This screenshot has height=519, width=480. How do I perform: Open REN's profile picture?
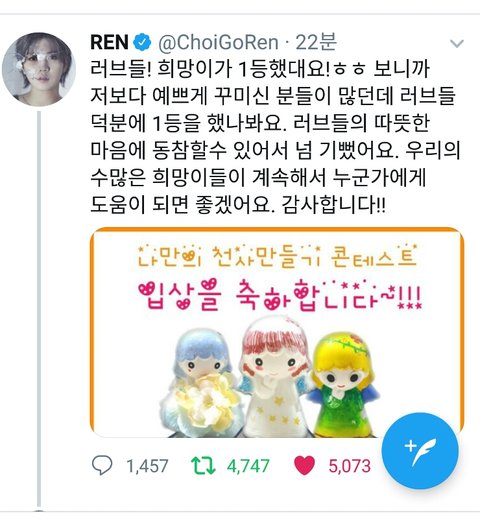pyautogui.click(x=39, y=69)
